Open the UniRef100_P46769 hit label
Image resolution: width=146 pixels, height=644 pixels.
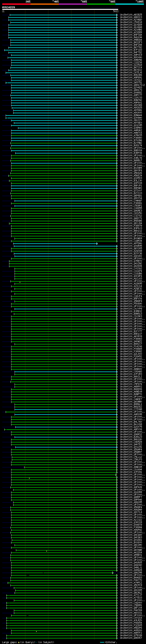pyautogui.click(x=131, y=610)
